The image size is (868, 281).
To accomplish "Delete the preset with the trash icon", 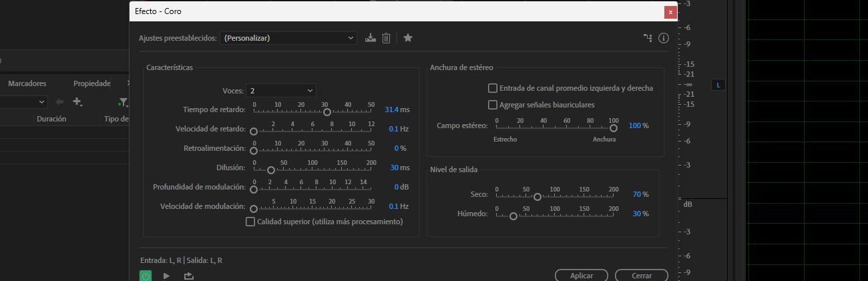I will click(x=386, y=38).
